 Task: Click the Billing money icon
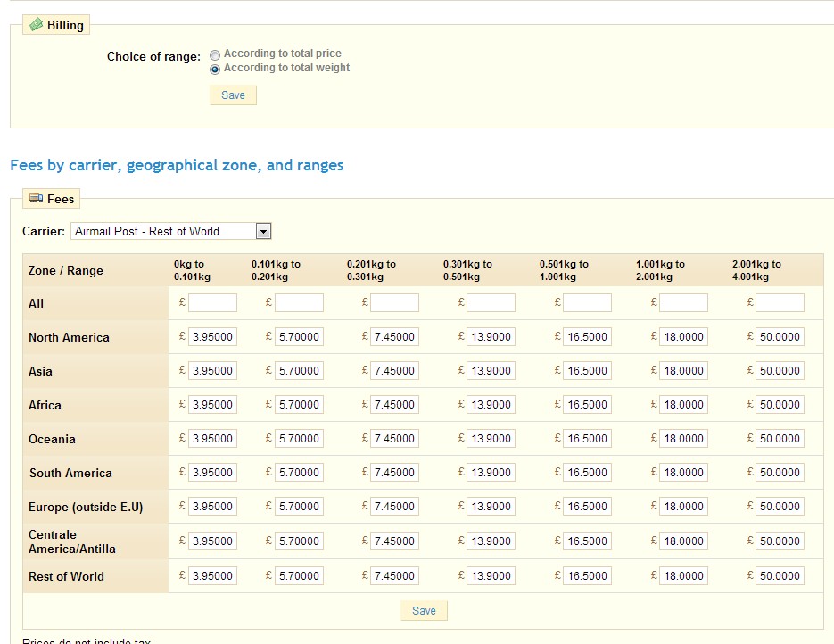coord(36,25)
